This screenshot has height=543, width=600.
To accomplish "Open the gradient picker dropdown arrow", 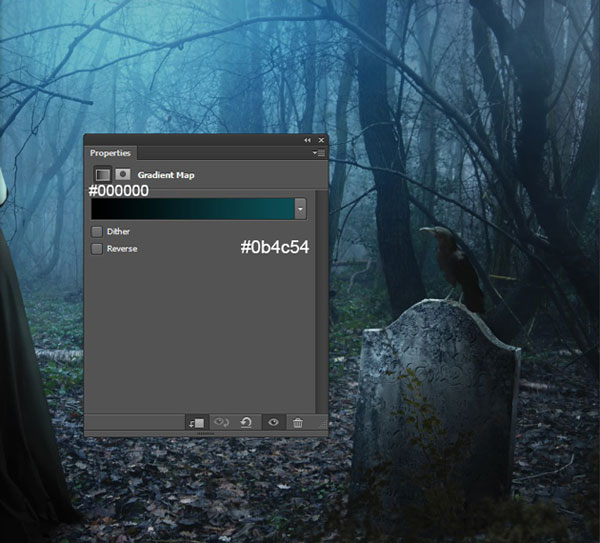I will (x=300, y=209).
